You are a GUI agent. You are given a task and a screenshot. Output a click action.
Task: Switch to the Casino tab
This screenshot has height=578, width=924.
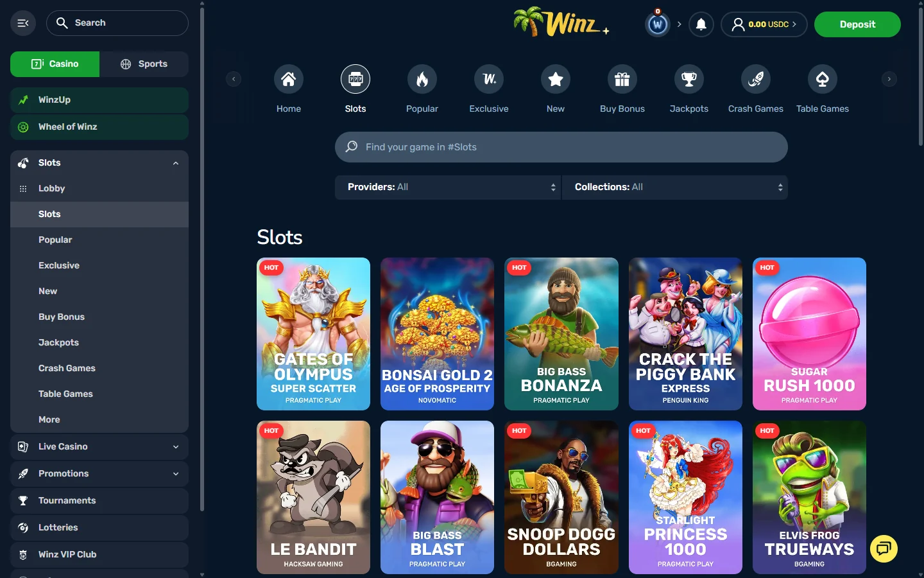pyautogui.click(x=55, y=64)
